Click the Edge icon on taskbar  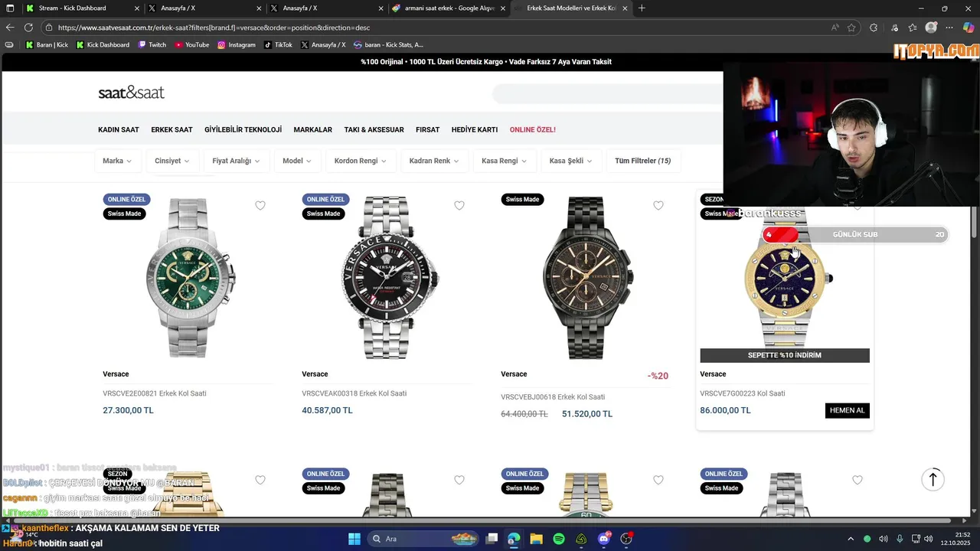[x=514, y=539]
